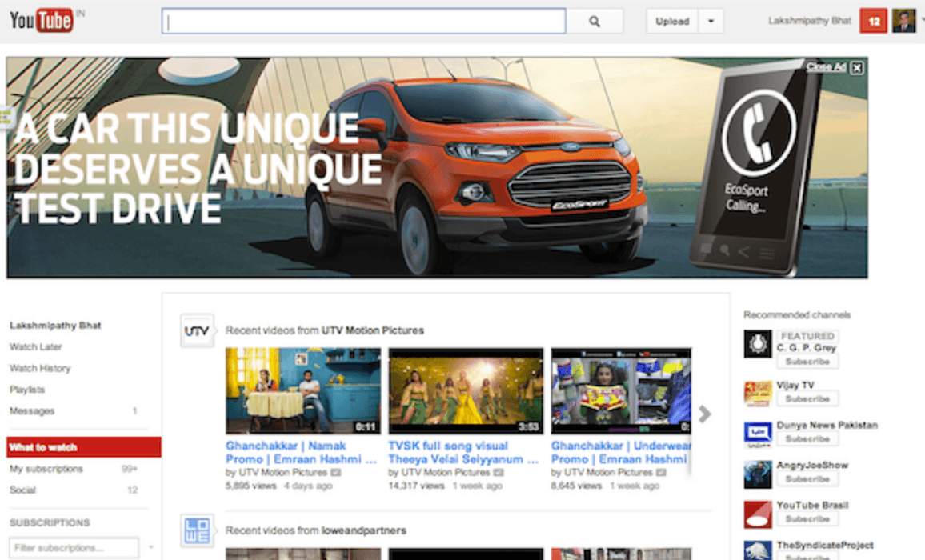
Task: Open Dunya News Pakistan channel avatar
Action: 758,434
